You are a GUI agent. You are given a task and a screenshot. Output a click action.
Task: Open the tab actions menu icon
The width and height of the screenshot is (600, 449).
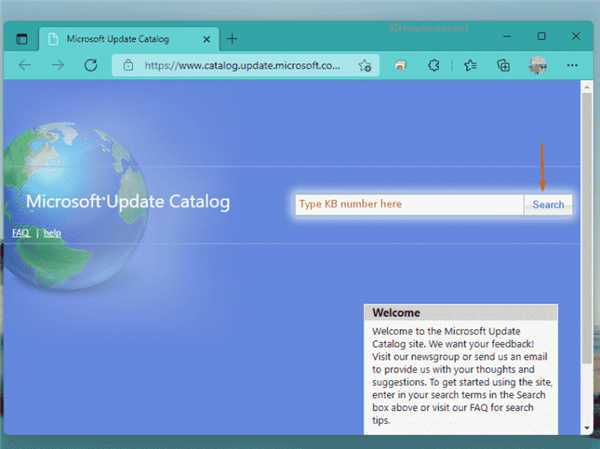tap(22, 39)
